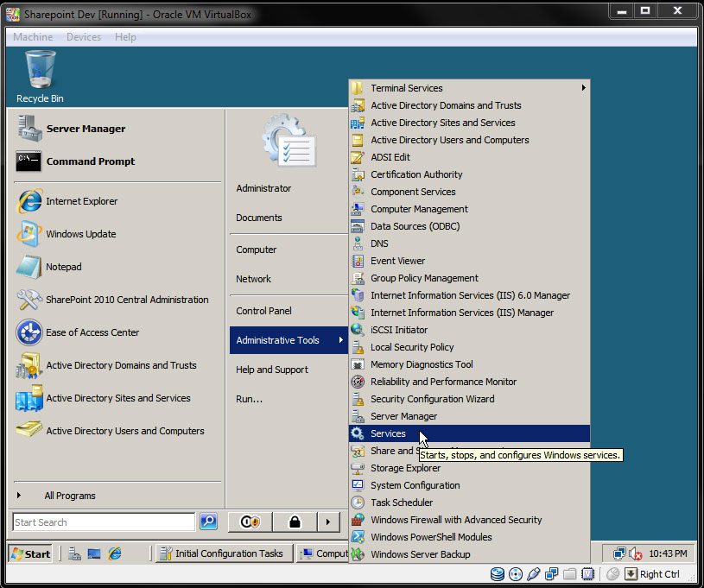Open Windows Update shortcut
This screenshot has width=704, height=588.
click(117, 234)
